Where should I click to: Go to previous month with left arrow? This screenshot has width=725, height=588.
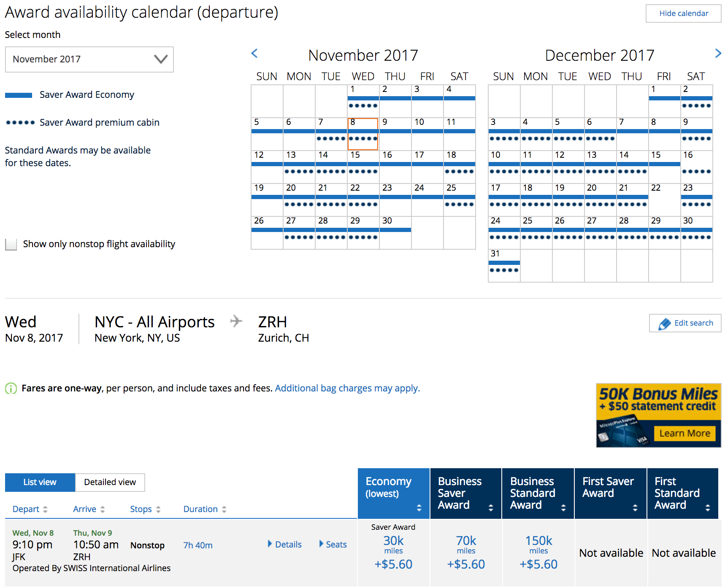254,53
